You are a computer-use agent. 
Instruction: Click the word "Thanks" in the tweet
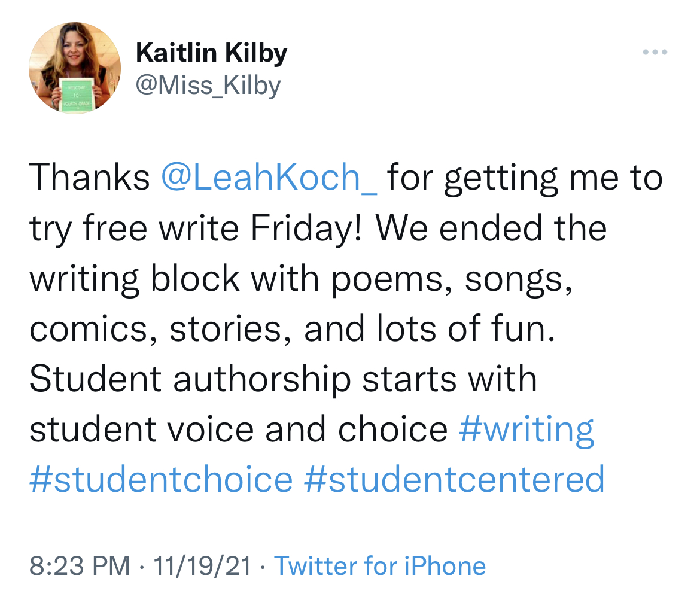90,178
